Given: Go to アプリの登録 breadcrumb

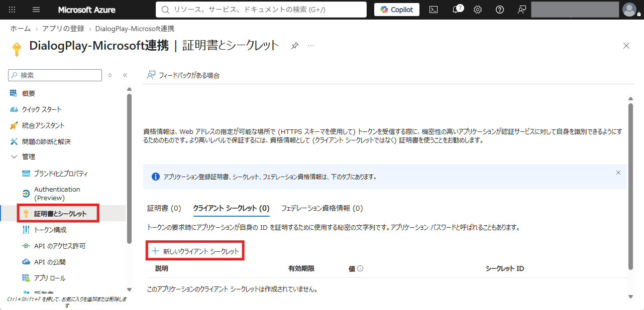Looking at the screenshot, I should point(62,29).
